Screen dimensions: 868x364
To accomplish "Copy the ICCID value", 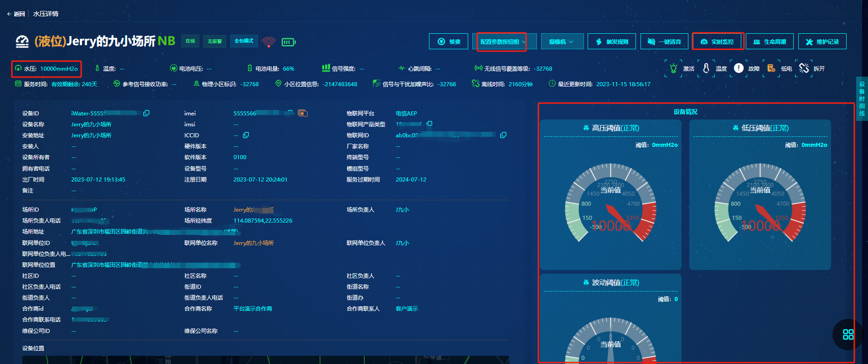I will [246, 135].
